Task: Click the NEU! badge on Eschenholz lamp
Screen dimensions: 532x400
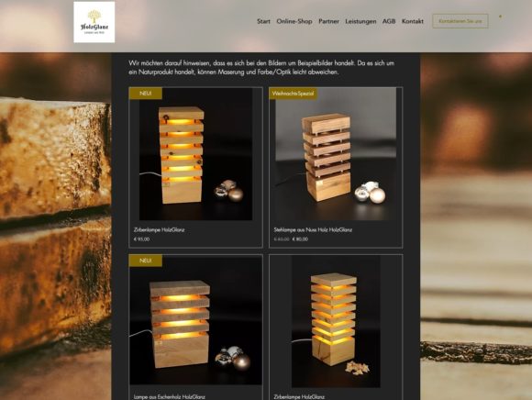Action: pyautogui.click(x=146, y=261)
